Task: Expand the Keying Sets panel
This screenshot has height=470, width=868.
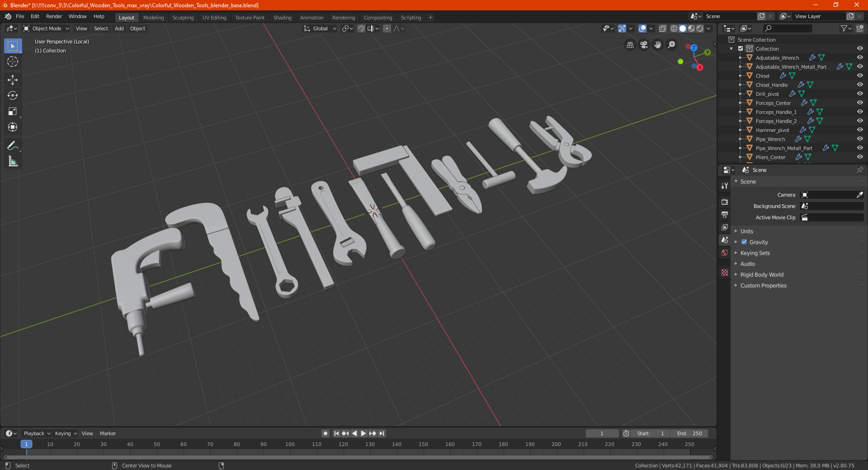Action: [x=755, y=253]
